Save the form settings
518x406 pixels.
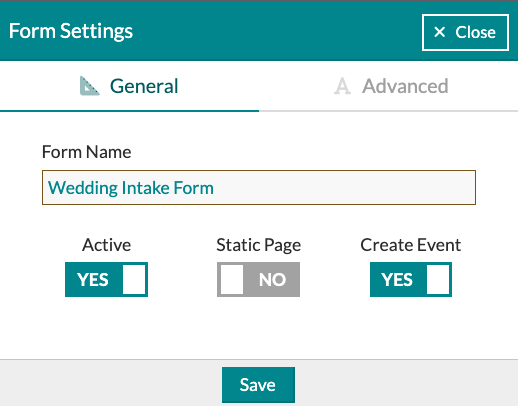(x=258, y=385)
